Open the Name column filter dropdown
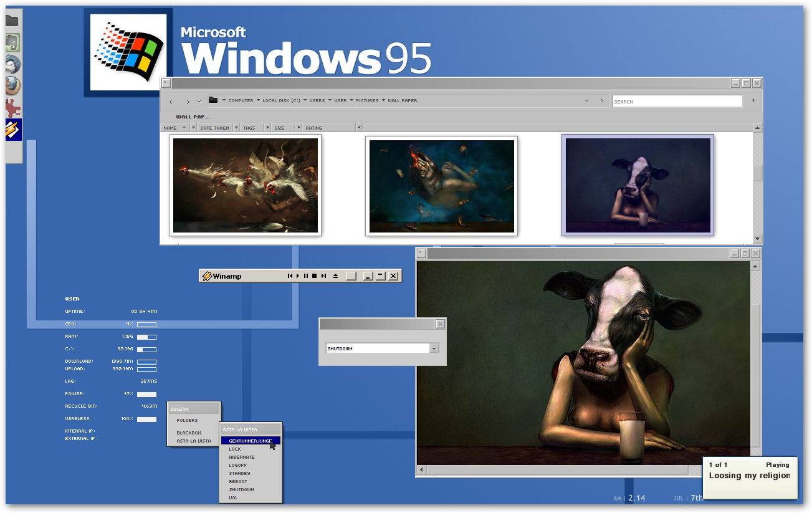 tap(193, 128)
